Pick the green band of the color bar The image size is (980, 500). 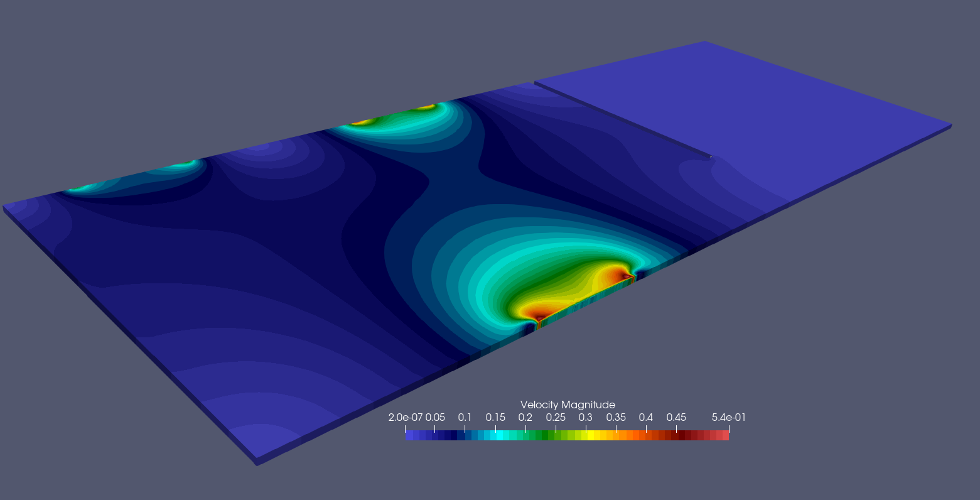[x=545, y=435]
